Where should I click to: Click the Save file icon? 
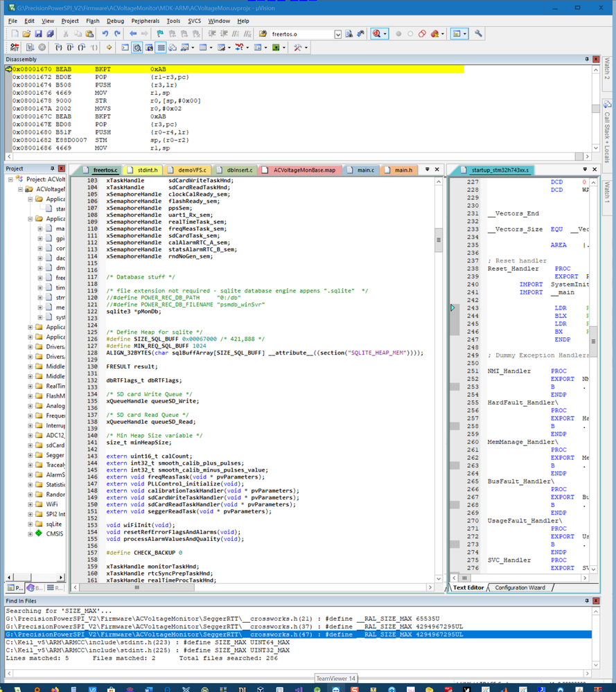point(39,34)
